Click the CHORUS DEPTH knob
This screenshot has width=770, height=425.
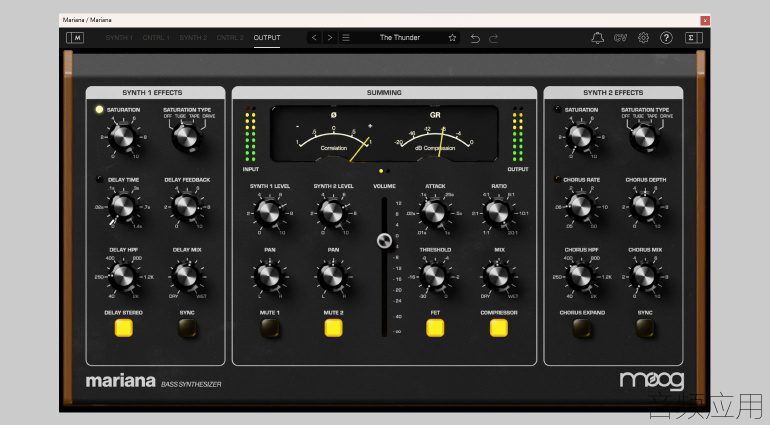(644, 207)
